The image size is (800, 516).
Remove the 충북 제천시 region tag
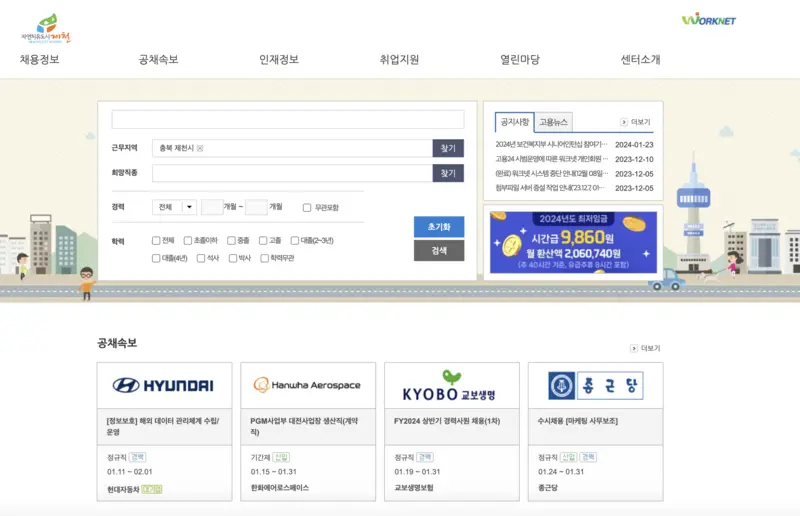[200, 149]
